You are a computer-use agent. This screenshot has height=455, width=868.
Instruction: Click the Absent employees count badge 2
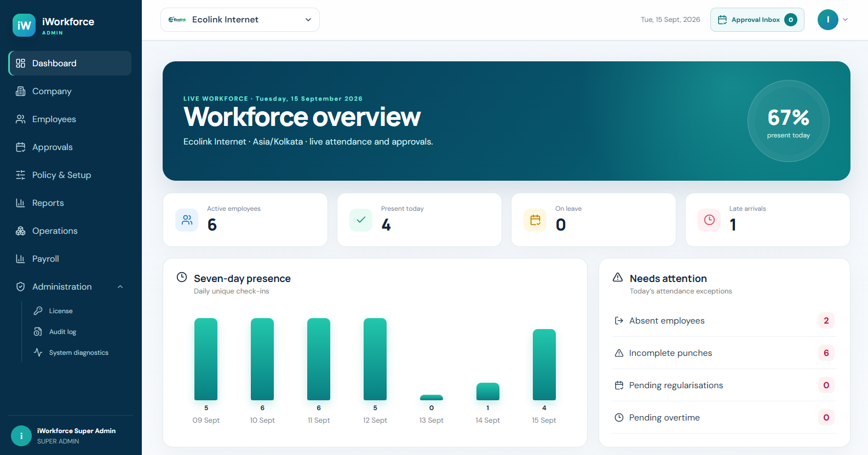[x=826, y=320]
